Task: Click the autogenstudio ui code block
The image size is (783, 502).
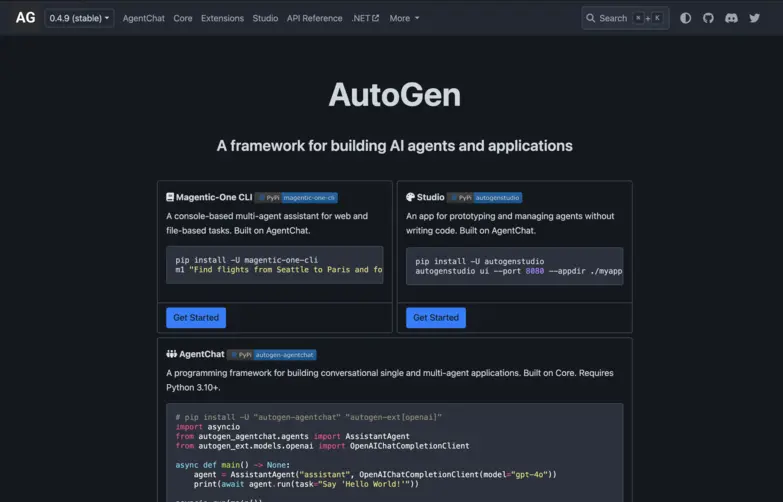Action: coord(514,266)
